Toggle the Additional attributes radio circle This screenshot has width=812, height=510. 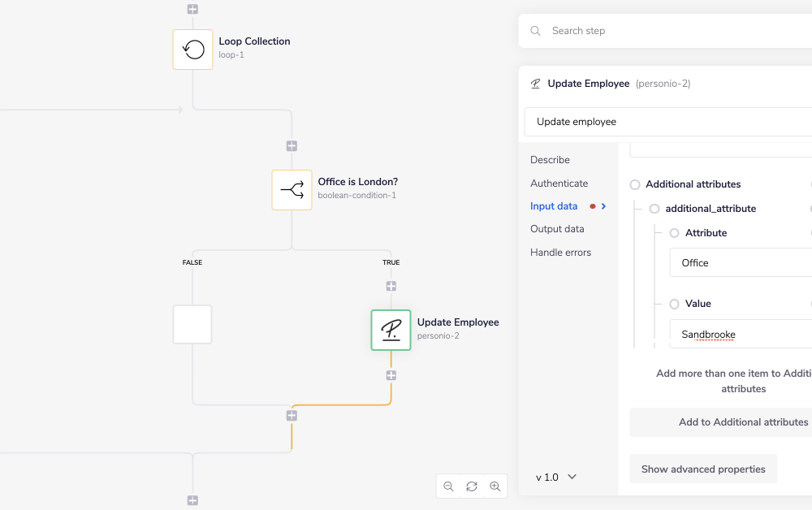pyautogui.click(x=635, y=184)
